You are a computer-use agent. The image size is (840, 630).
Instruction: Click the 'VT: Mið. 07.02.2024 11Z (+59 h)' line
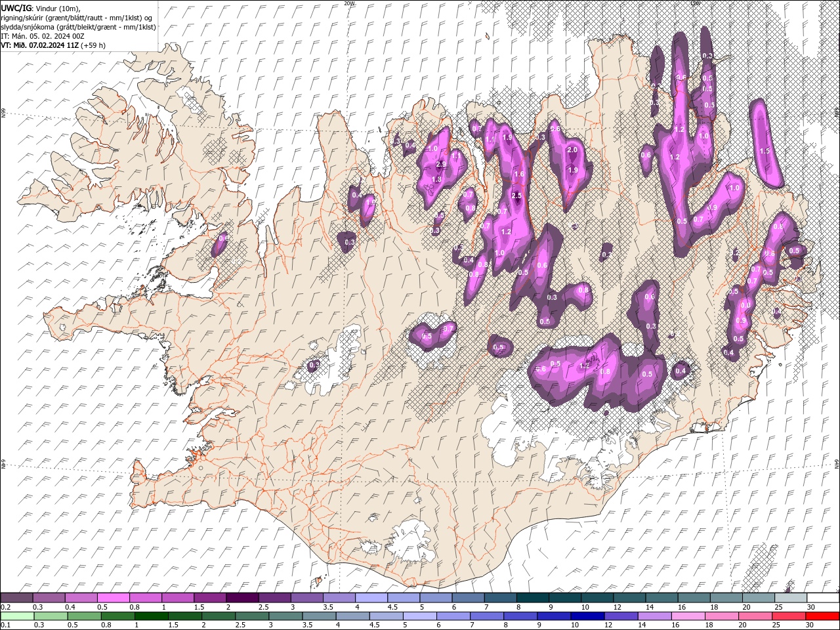(53, 45)
